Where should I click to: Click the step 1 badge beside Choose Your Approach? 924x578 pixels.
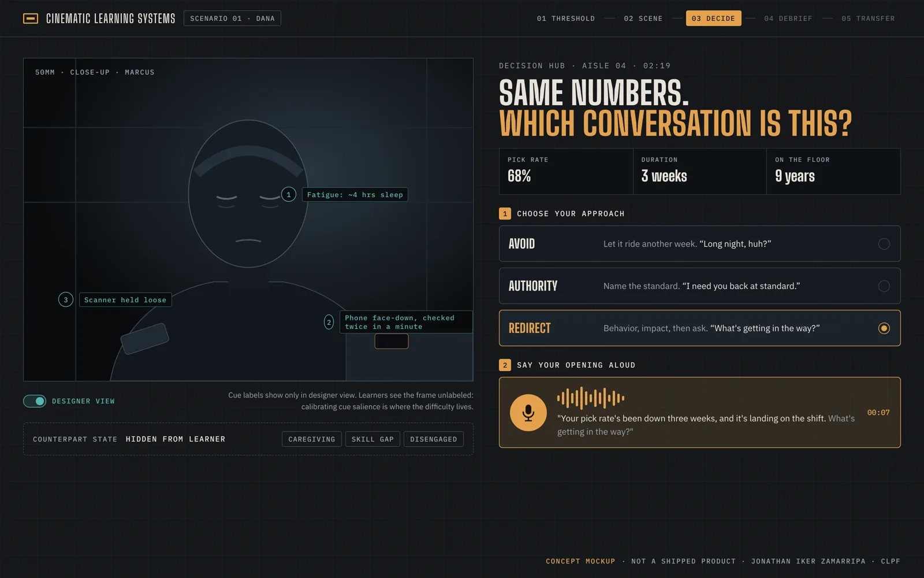click(505, 214)
